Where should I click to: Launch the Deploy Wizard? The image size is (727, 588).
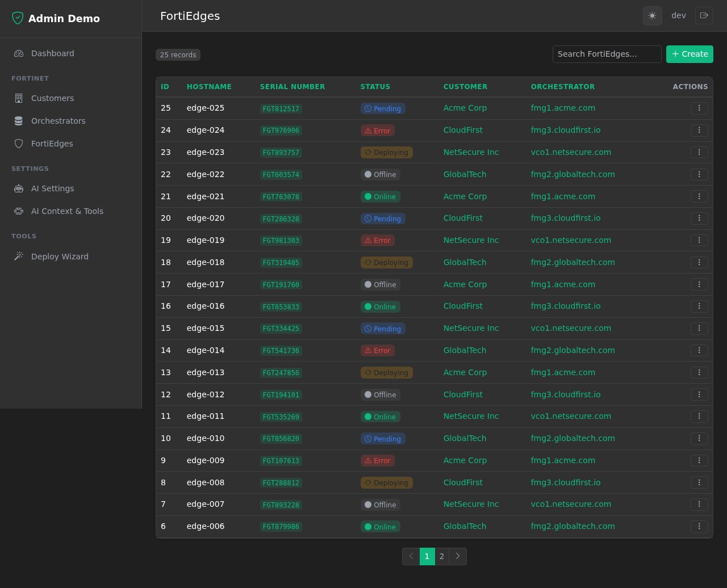point(70,257)
